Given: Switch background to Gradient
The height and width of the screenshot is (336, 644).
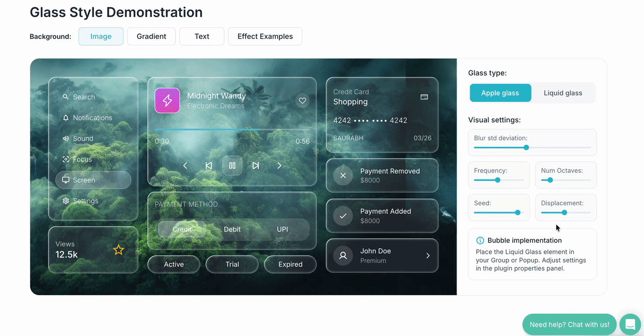Looking at the screenshot, I should click(151, 37).
